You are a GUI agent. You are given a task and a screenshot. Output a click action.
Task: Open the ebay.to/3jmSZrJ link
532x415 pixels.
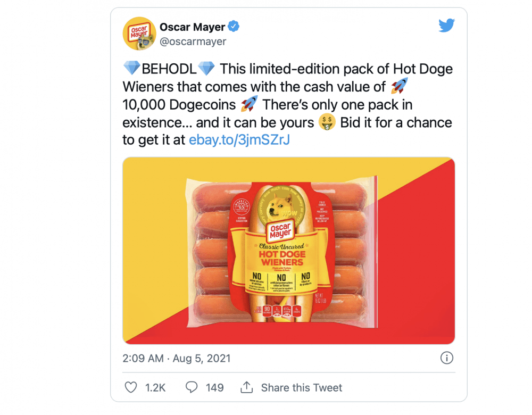[x=239, y=140]
